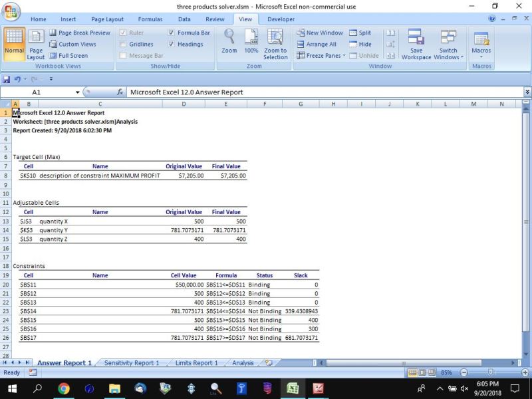Click Arrange All windows
This screenshot has height=399, width=532.
(317, 44)
